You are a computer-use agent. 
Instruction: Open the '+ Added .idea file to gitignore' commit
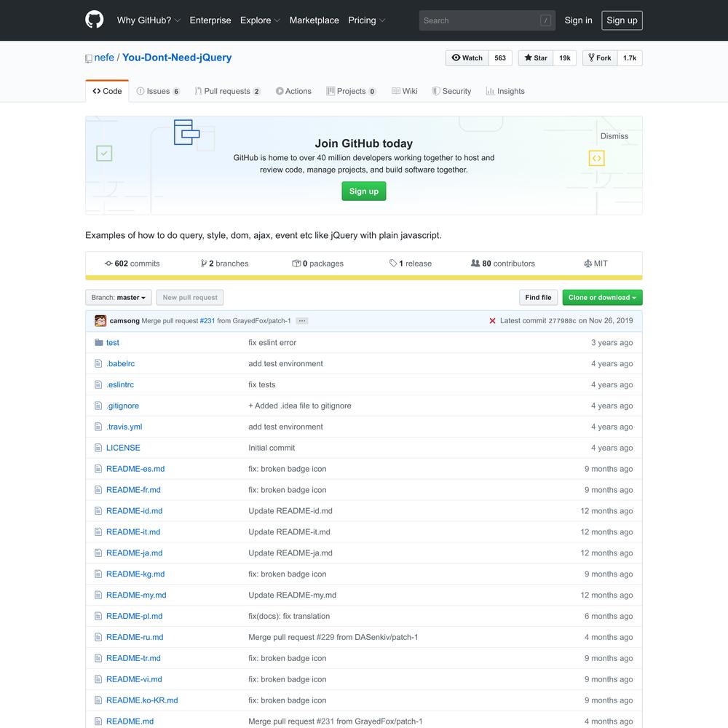tap(300, 405)
